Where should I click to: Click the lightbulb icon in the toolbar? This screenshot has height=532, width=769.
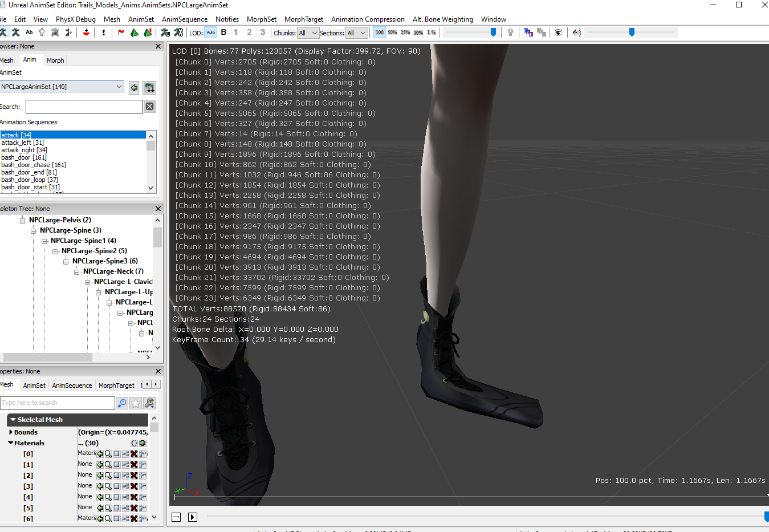pos(510,33)
